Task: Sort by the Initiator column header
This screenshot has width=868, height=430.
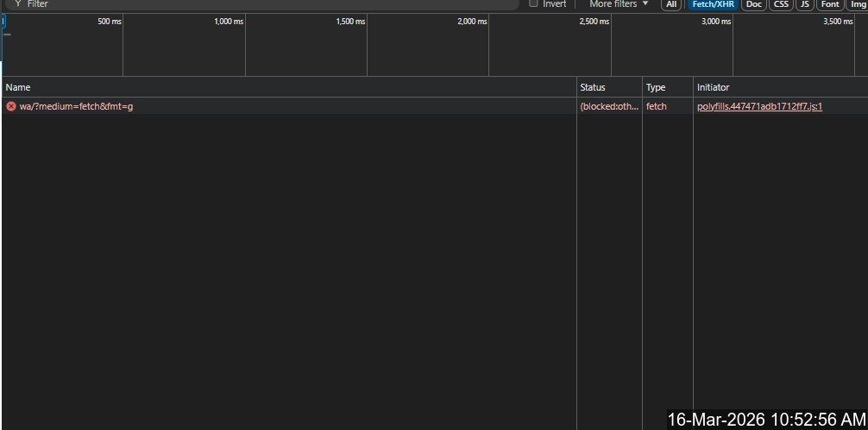Action: coord(713,87)
